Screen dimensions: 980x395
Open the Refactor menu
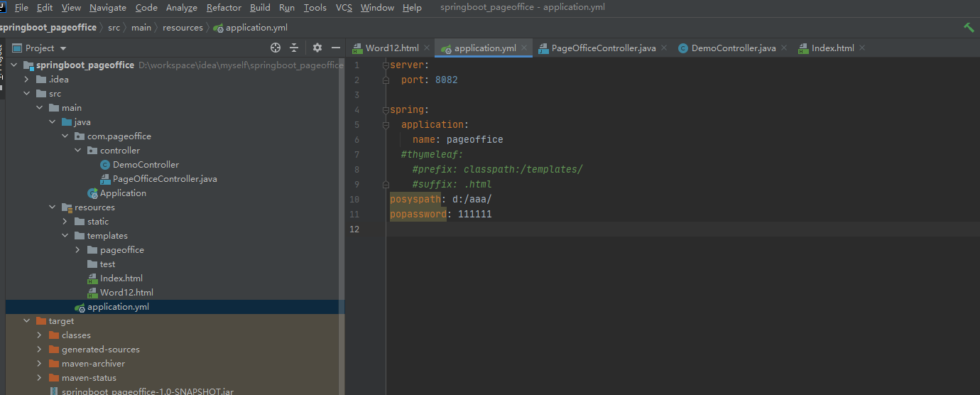pyautogui.click(x=224, y=8)
